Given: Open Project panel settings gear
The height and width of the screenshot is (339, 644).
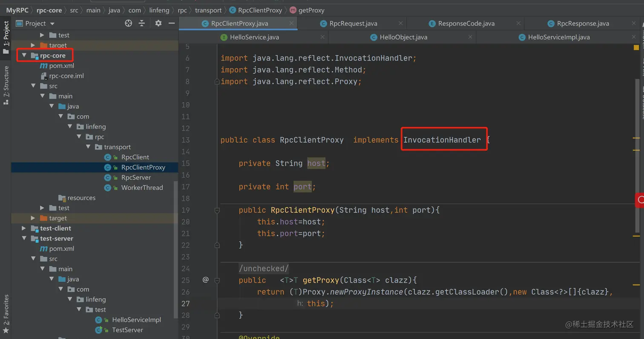Looking at the screenshot, I should [x=158, y=23].
